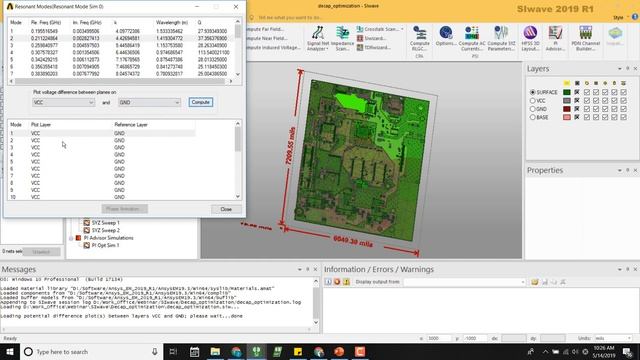
Task: Click the Compute button in dialog
Action: [x=200, y=102]
